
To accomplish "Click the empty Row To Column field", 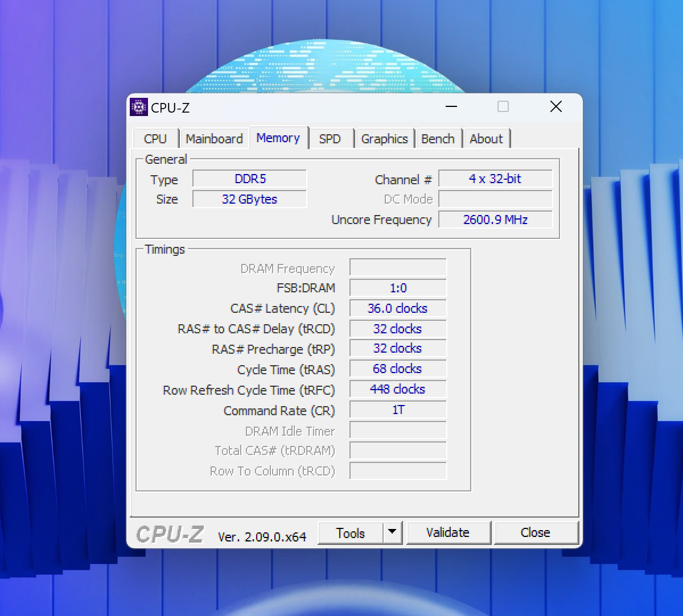I will pyautogui.click(x=398, y=471).
